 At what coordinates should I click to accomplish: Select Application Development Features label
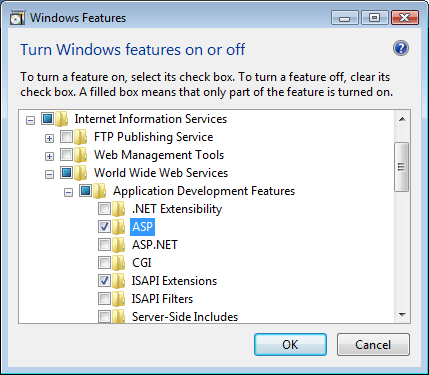[x=204, y=191]
